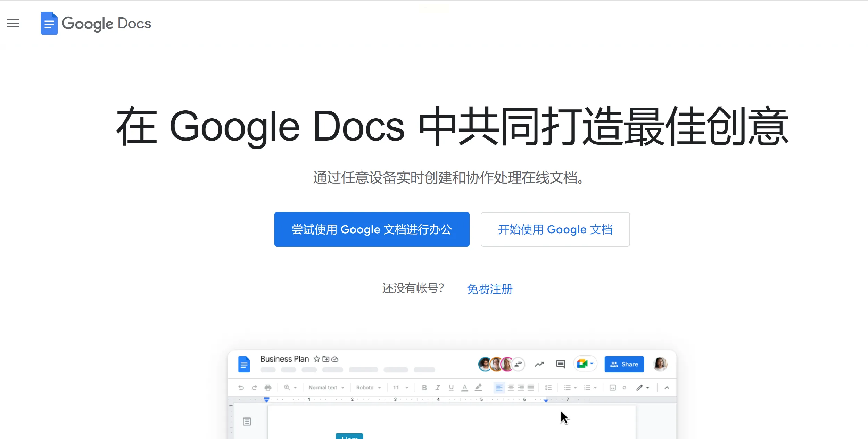Image resolution: width=868 pixels, height=439 pixels.
Task: Click 尝试使用 Google 文档进行办公 button
Action: [372, 229]
